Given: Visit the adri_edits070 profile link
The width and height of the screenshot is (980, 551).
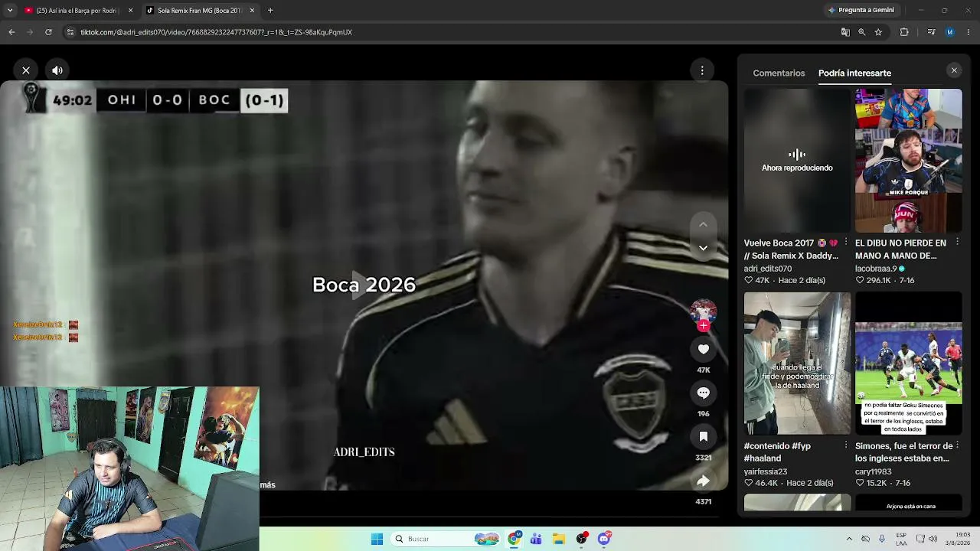Looking at the screenshot, I should (x=768, y=269).
